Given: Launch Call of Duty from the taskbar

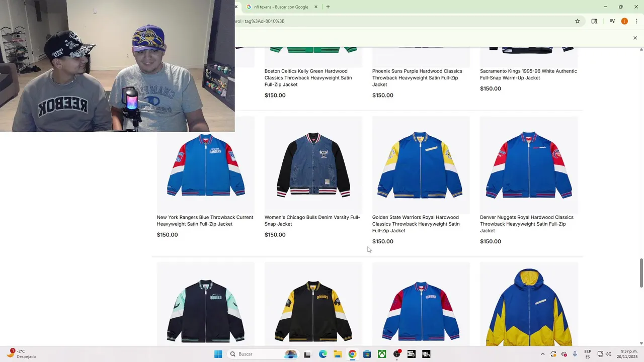Looking at the screenshot, I should (426, 354).
